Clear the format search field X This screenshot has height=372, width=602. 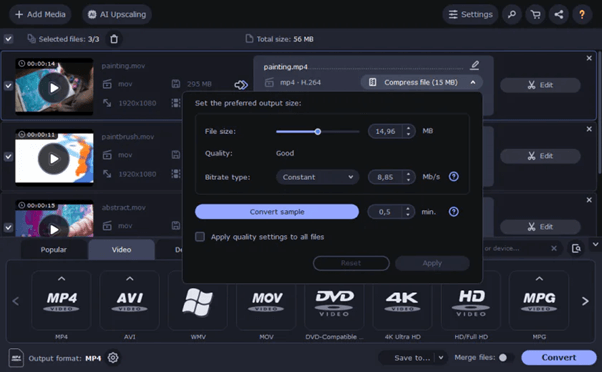click(x=554, y=248)
